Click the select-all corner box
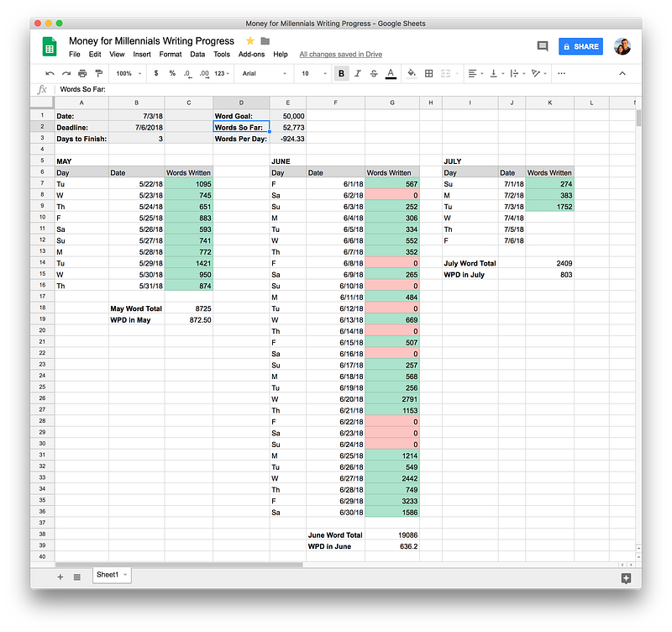This screenshot has height=632, width=672. tap(42, 103)
